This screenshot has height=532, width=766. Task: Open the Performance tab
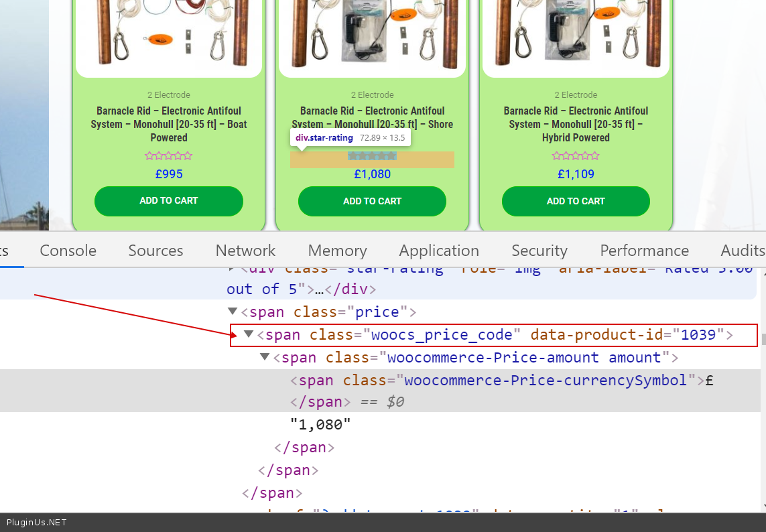[x=644, y=251]
